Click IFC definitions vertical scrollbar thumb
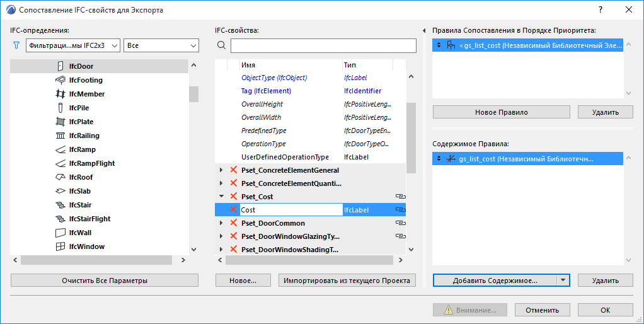 (194, 94)
